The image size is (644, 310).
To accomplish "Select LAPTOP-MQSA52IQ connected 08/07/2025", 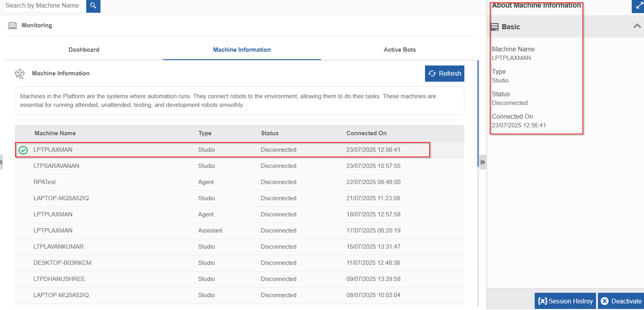I will (x=239, y=296).
